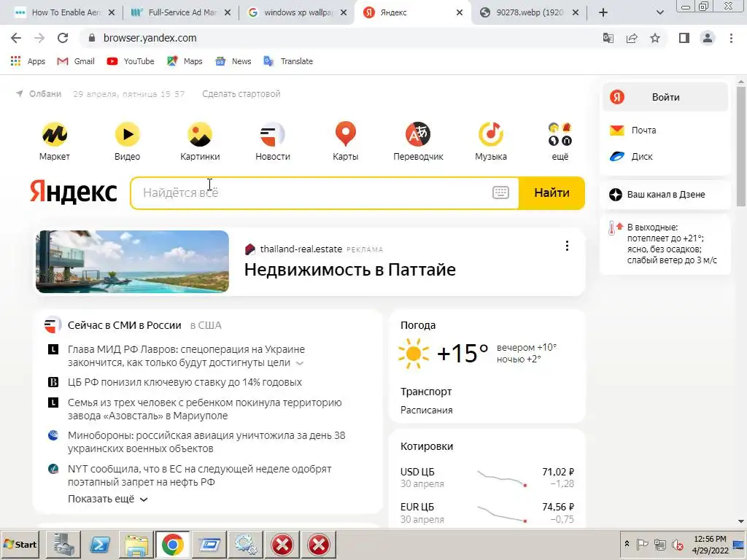
Task: Show more services via ещё icon
Action: (560, 141)
